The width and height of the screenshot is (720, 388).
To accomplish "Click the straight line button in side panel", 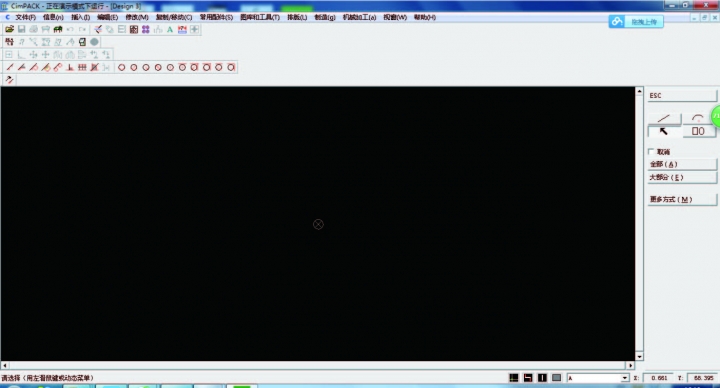I will coord(664,118).
